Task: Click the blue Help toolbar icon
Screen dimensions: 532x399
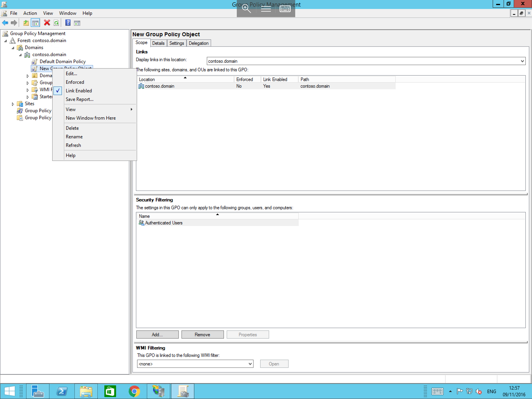Action: click(68, 23)
